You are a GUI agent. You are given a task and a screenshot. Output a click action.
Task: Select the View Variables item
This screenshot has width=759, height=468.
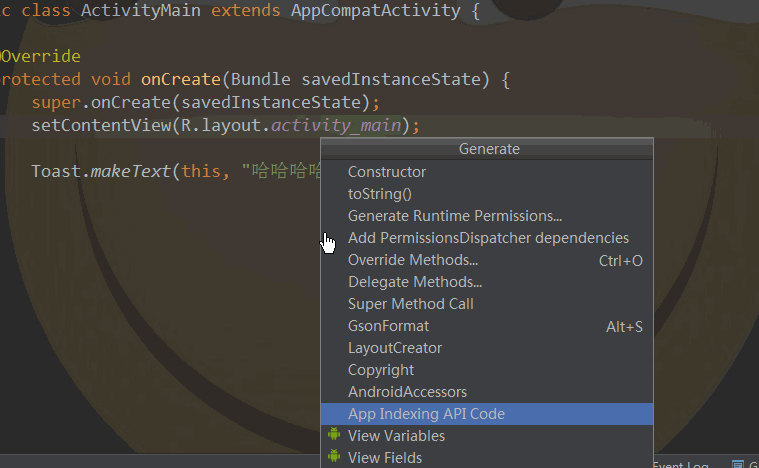click(x=396, y=436)
